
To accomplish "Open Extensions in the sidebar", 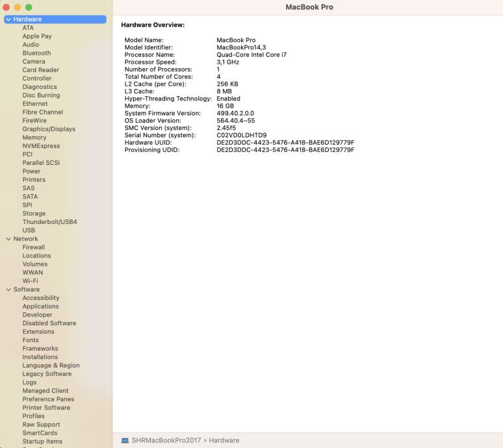I will coord(38,332).
